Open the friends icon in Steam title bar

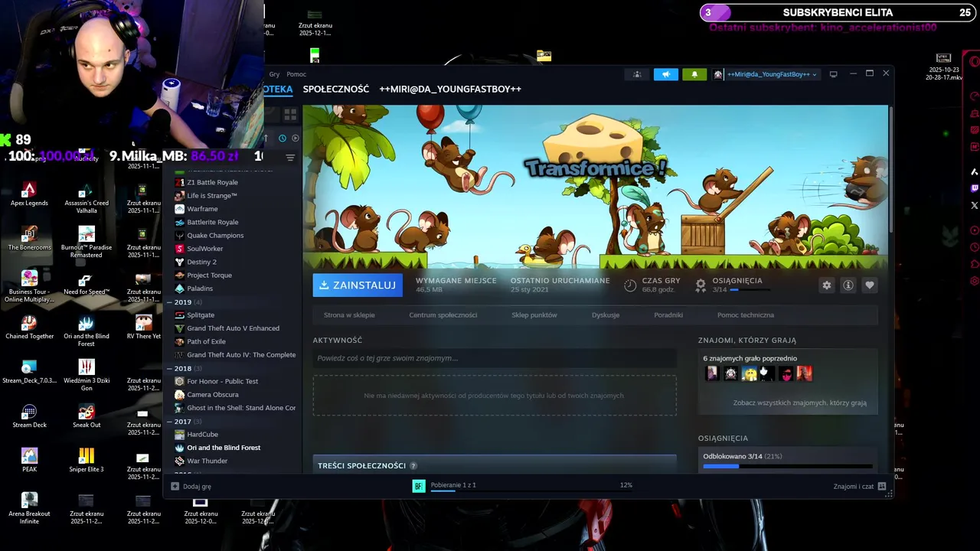pyautogui.click(x=636, y=74)
